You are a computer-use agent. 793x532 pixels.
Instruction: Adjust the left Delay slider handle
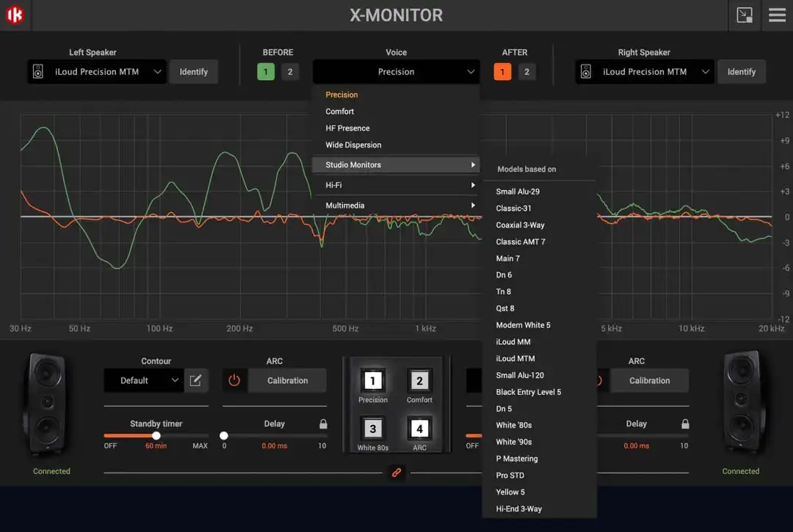click(223, 435)
